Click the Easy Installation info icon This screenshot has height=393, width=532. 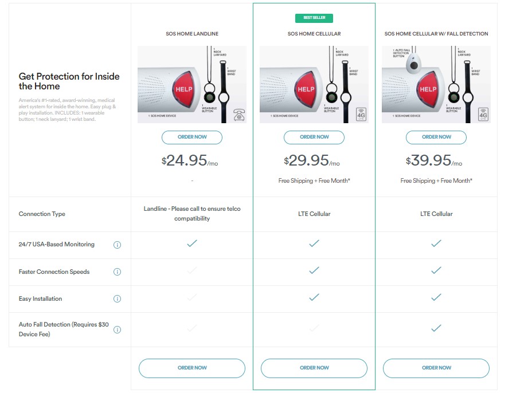117,298
